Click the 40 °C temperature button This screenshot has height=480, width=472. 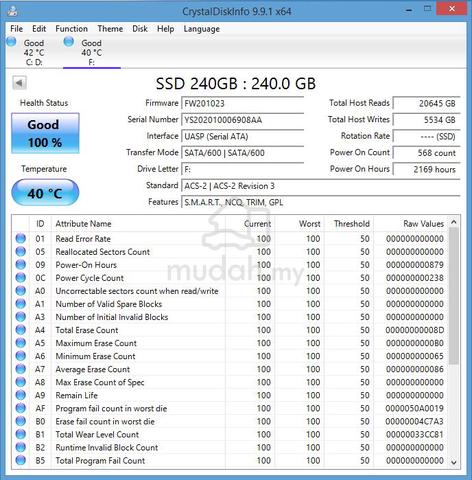(x=45, y=193)
